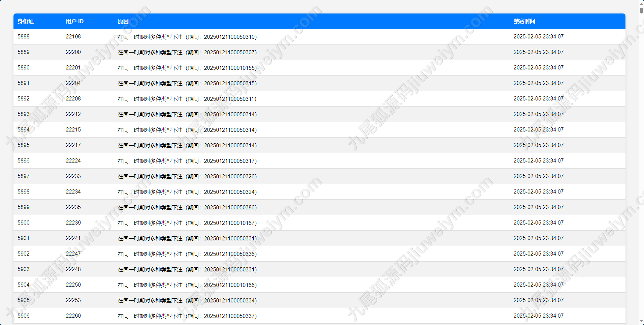Select the ID cell 5902
This screenshot has height=325, width=644.
24,254
